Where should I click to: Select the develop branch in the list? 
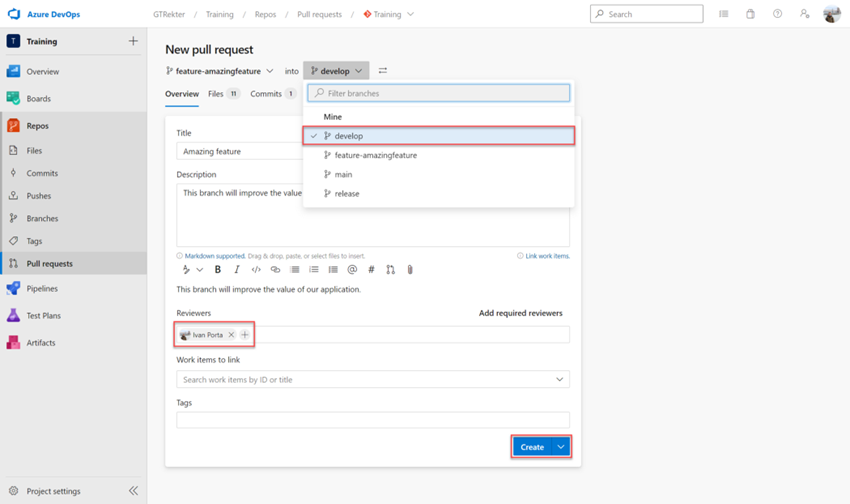coord(439,136)
